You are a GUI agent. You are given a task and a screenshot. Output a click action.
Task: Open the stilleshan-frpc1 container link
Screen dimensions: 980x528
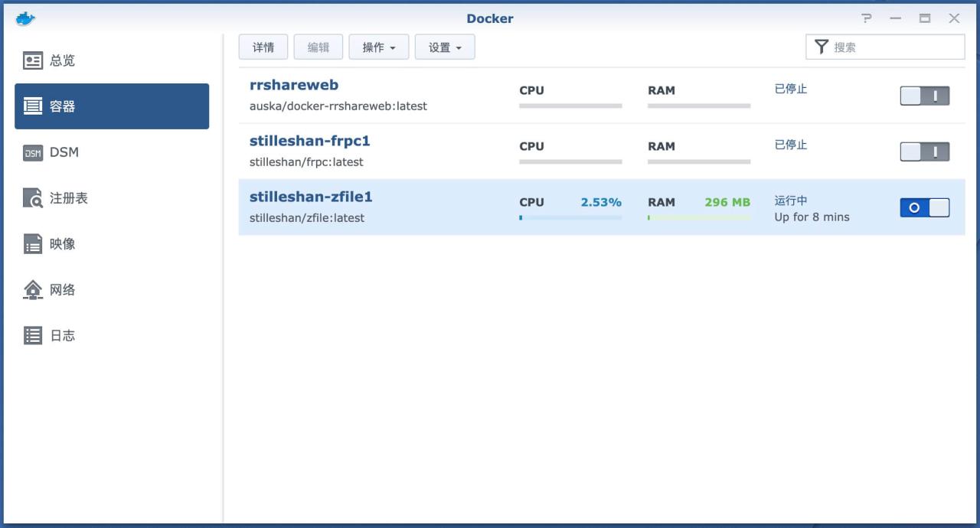point(309,141)
